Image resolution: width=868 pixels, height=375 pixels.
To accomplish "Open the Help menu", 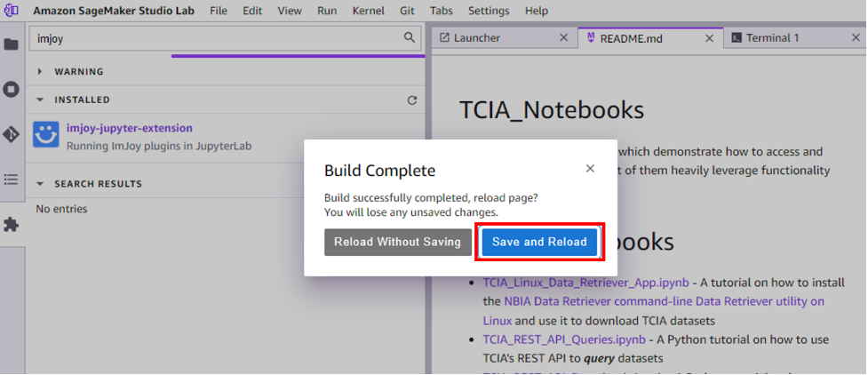I will tap(537, 11).
